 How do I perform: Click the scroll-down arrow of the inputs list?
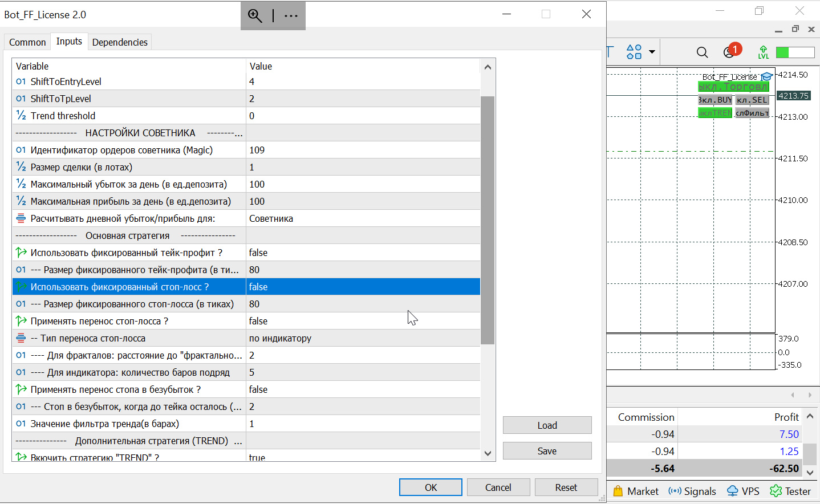[488, 453]
